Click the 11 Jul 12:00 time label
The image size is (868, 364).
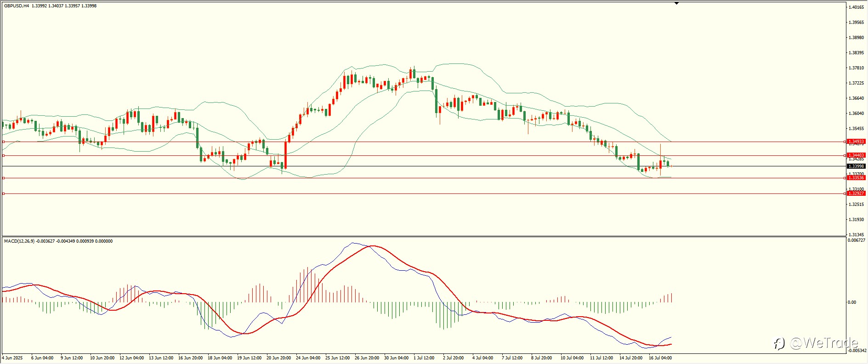pyautogui.click(x=601, y=358)
